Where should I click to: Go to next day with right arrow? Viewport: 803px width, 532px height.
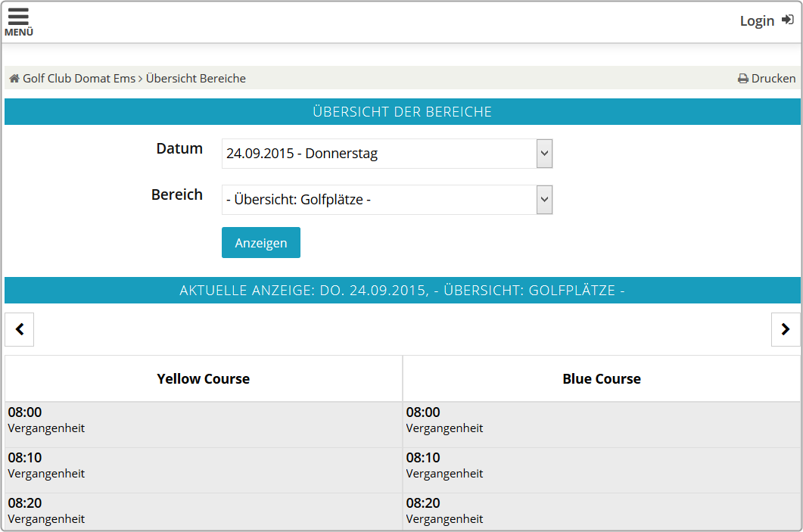[x=785, y=329]
